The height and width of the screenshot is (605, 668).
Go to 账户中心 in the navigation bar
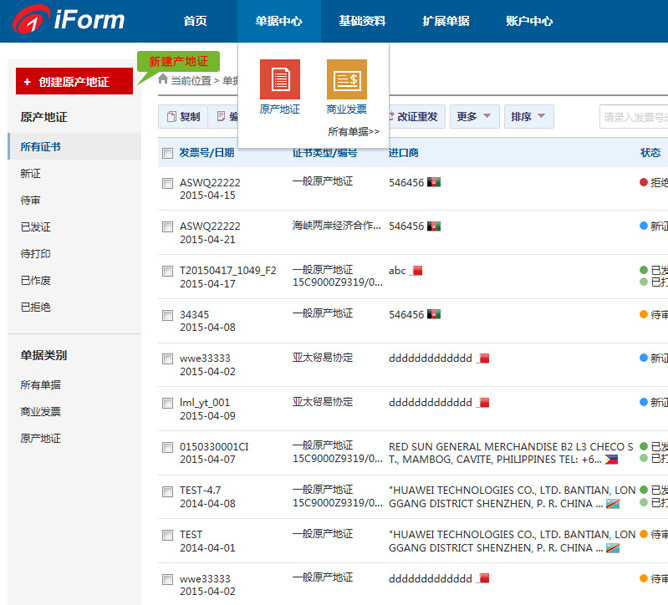[x=529, y=20]
